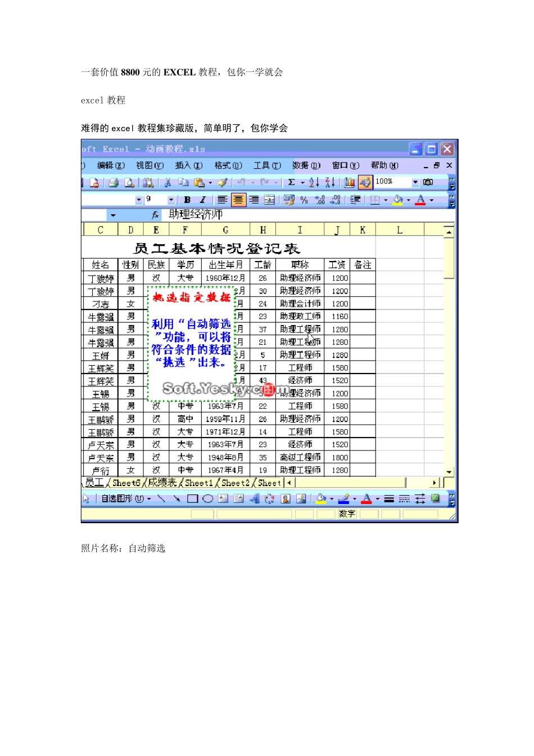Viewport: 534px width, 756px height.
Task: Click the Percent style icon
Action: tap(304, 200)
